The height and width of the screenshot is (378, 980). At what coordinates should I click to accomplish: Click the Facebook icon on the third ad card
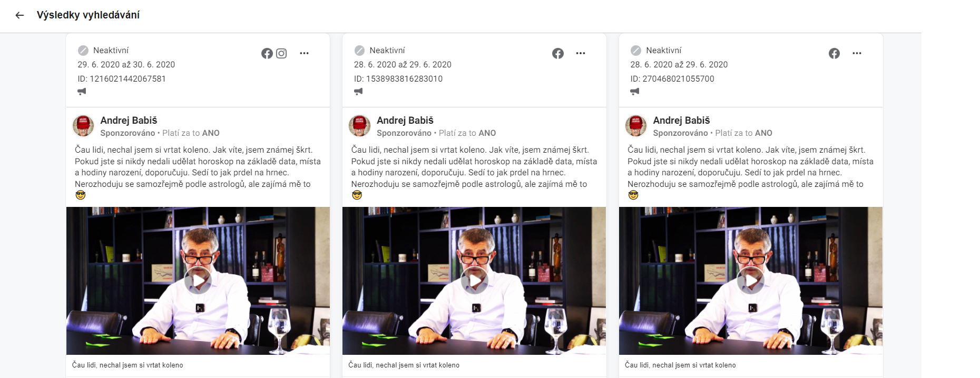[x=834, y=53]
